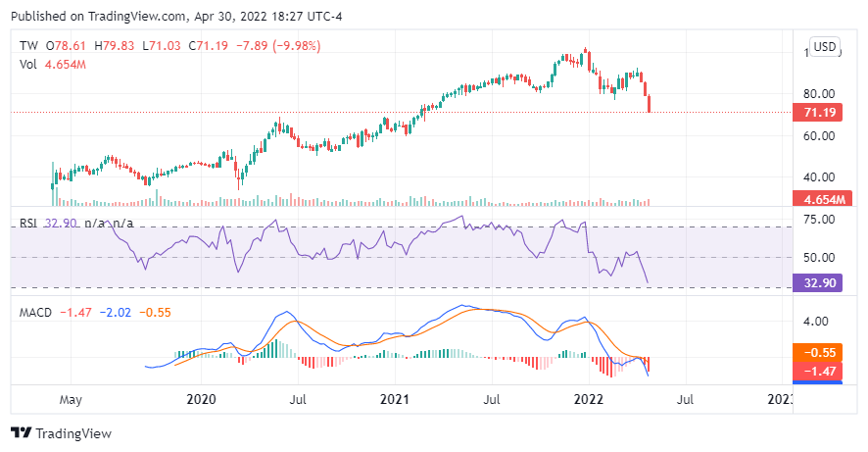
Task: Click the 80.00 price axis label
Action: pyautogui.click(x=819, y=93)
